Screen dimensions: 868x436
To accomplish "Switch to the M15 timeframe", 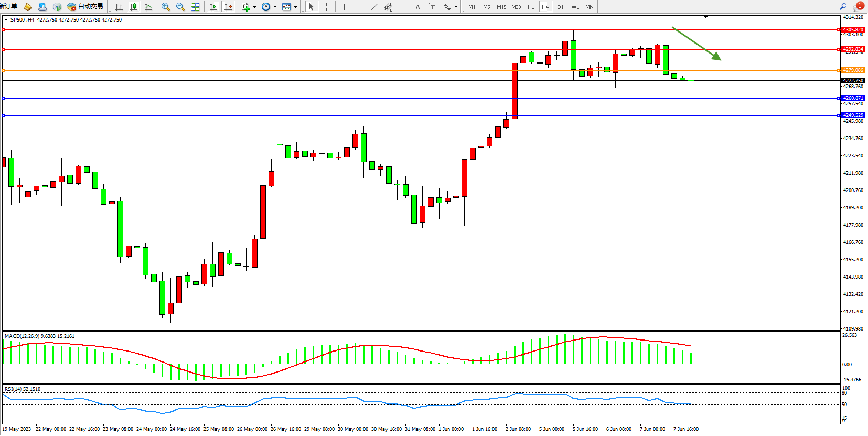I will coord(501,7).
